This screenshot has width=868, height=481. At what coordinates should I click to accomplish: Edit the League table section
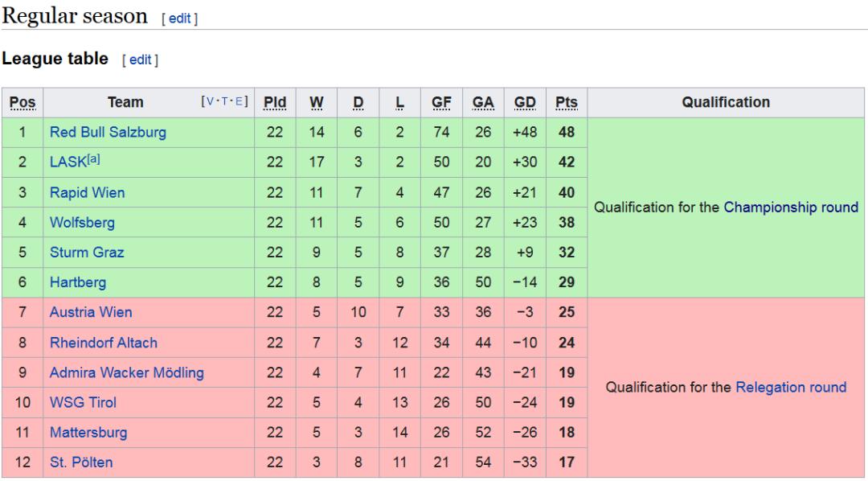point(140,60)
